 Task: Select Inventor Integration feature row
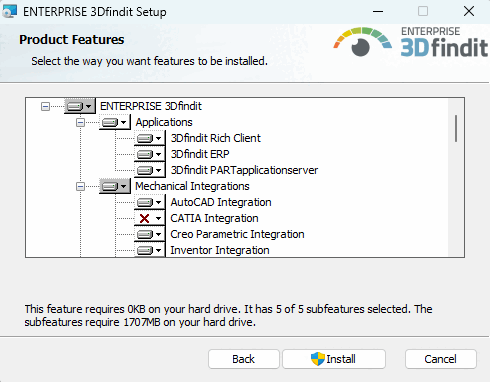(220, 250)
